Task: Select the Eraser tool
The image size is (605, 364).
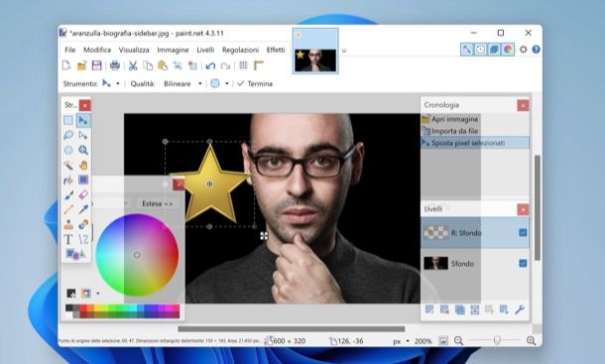Action: coord(83,195)
